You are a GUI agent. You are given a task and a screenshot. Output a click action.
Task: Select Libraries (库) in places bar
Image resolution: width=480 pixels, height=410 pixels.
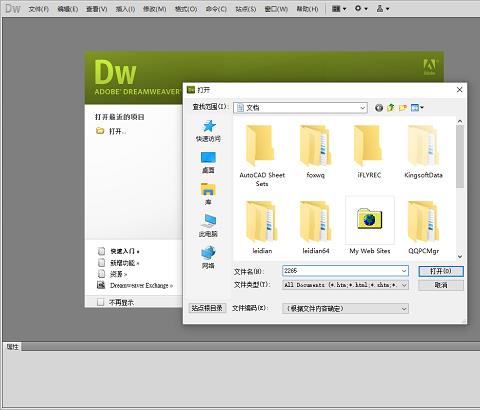click(x=208, y=194)
